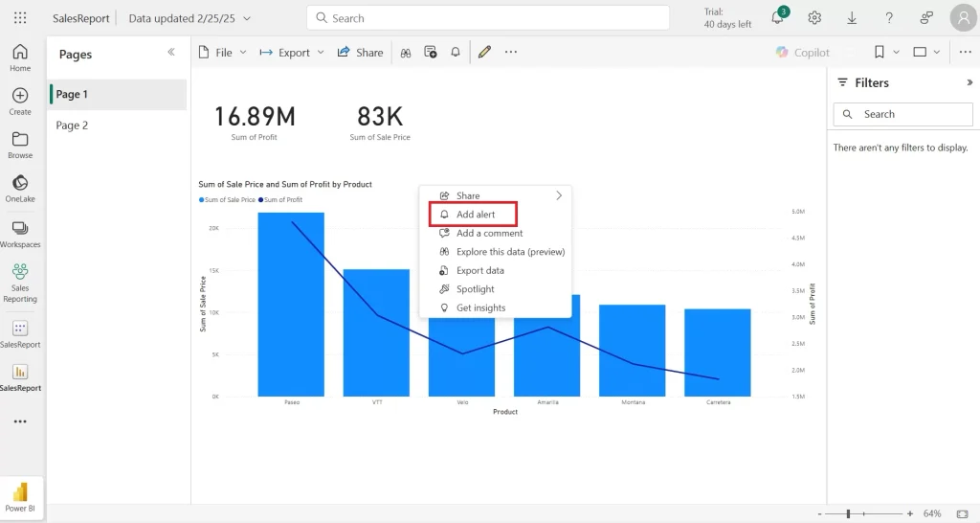Click the Edit pencil toolbar icon

(484, 53)
